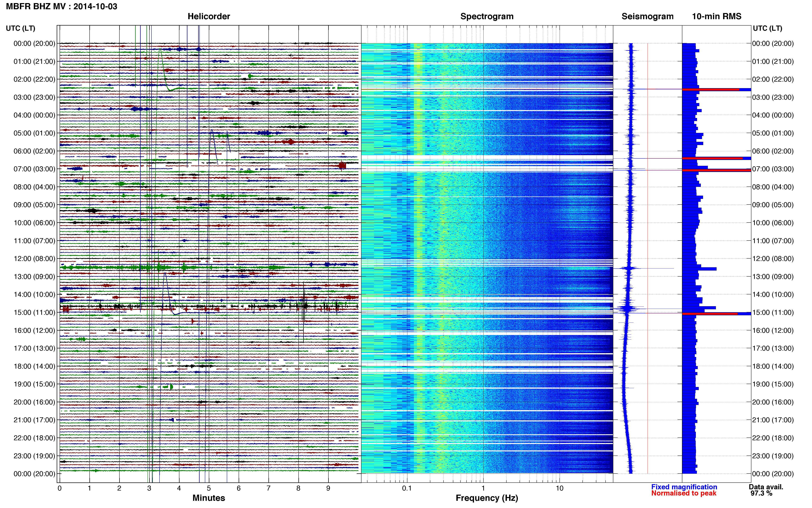This screenshot has width=812, height=508.
Task: Click right-axis time label "17:00 (13:00)"
Action: pyautogui.click(x=773, y=348)
